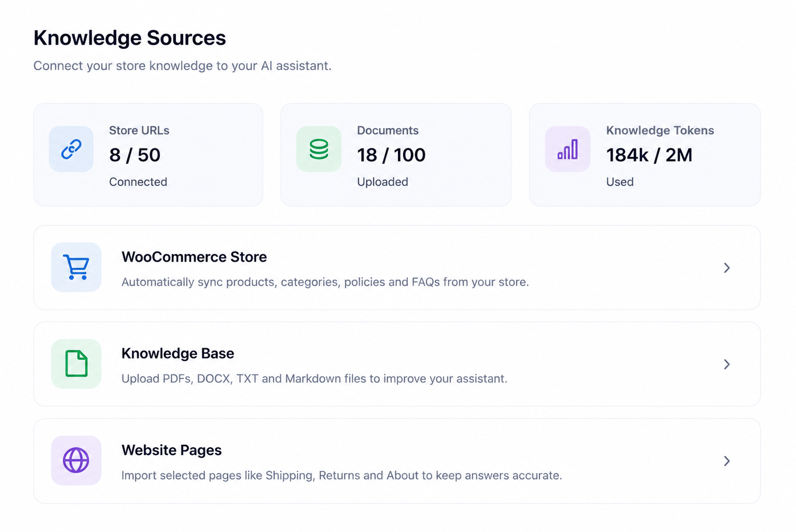Open the Website Pages title
The height and width of the screenshot is (532, 796).
tap(171, 450)
